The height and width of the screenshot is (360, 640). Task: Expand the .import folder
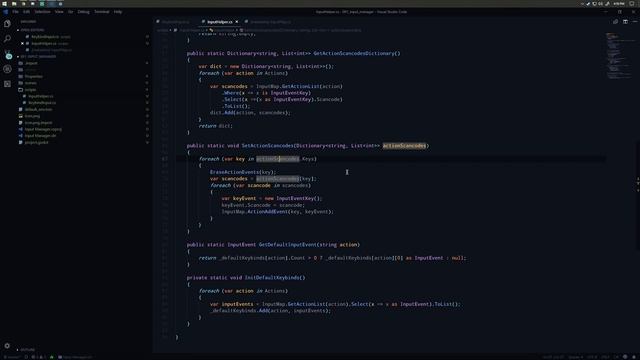(31, 63)
